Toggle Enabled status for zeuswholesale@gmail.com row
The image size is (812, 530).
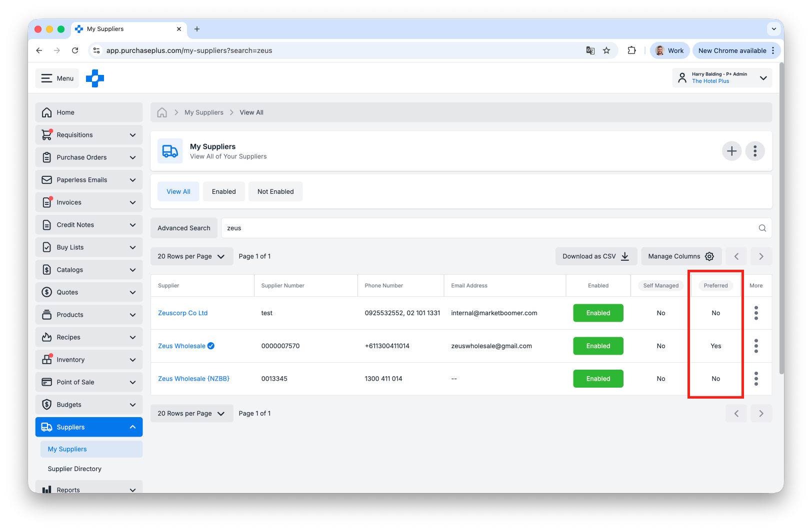pos(598,346)
